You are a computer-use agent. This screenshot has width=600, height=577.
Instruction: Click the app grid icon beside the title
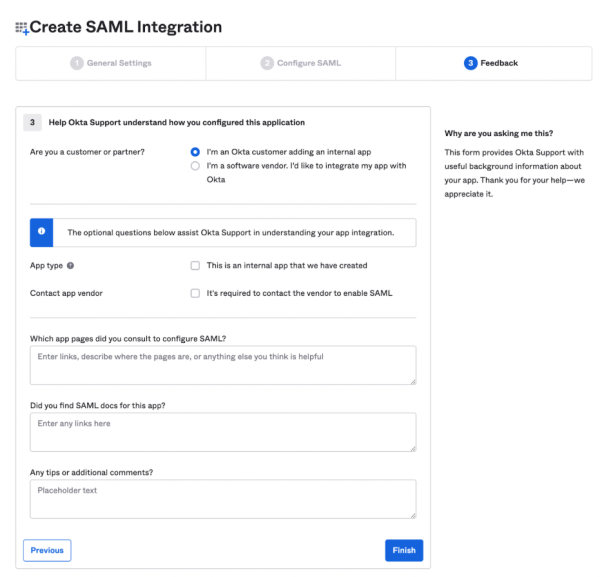(21, 28)
